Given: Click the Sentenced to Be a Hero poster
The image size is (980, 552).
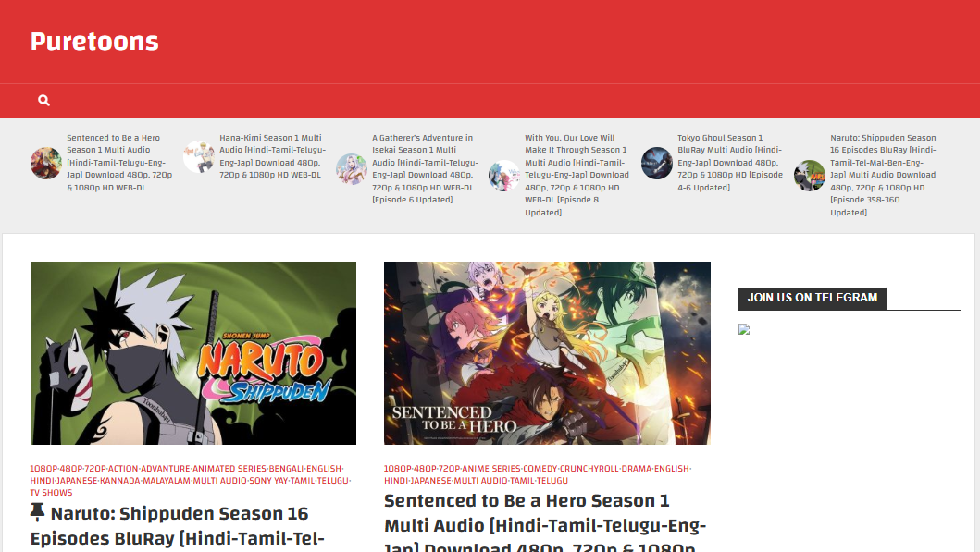Looking at the screenshot, I should [547, 353].
